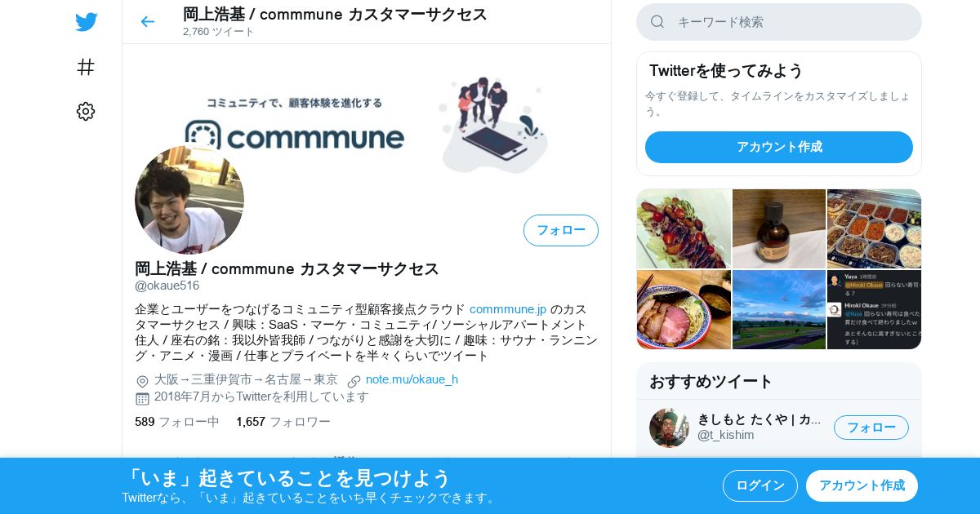Screen dimensions: 980x514
Task: Click ログイン in the bottom banner
Action: 760,485
